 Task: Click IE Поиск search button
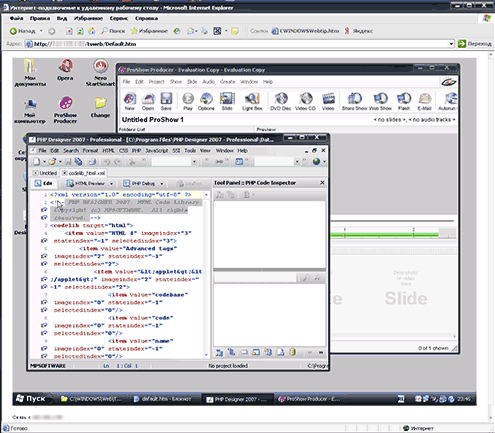pyautogui.click(x=113, y=31)
